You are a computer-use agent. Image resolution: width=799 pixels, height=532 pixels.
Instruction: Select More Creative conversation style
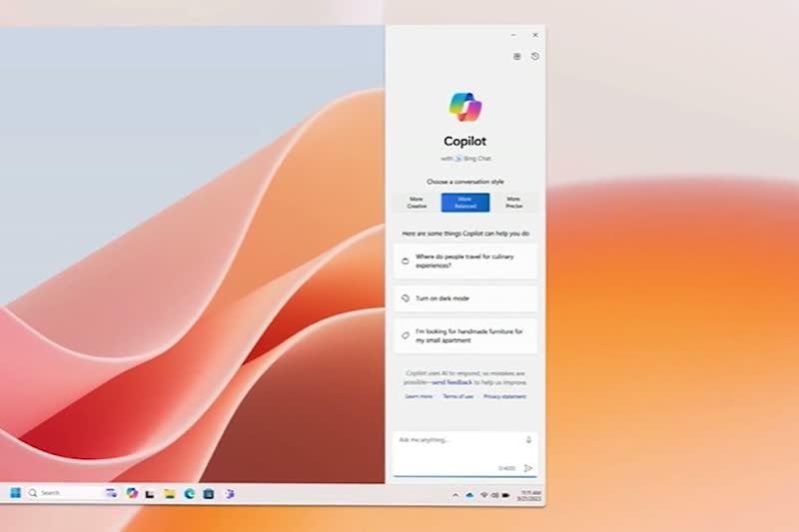click(416, 203)
